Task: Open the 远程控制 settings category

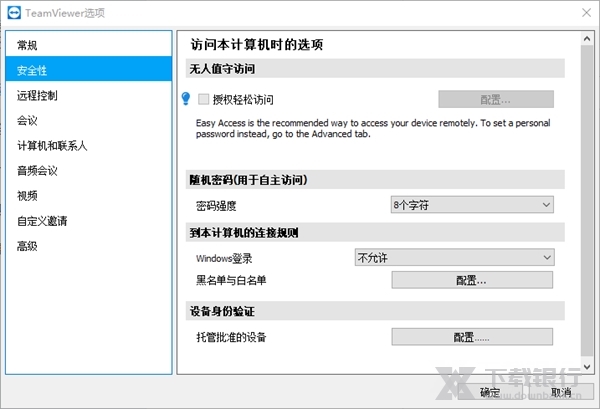Action: pos(89,95)
